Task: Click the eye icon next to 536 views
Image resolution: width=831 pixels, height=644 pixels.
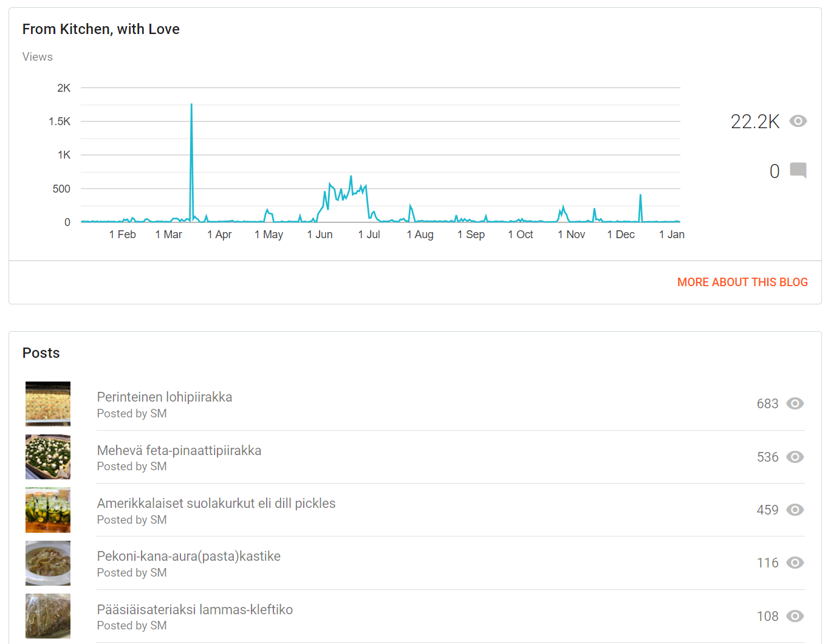Action: (x=795, y=457)
